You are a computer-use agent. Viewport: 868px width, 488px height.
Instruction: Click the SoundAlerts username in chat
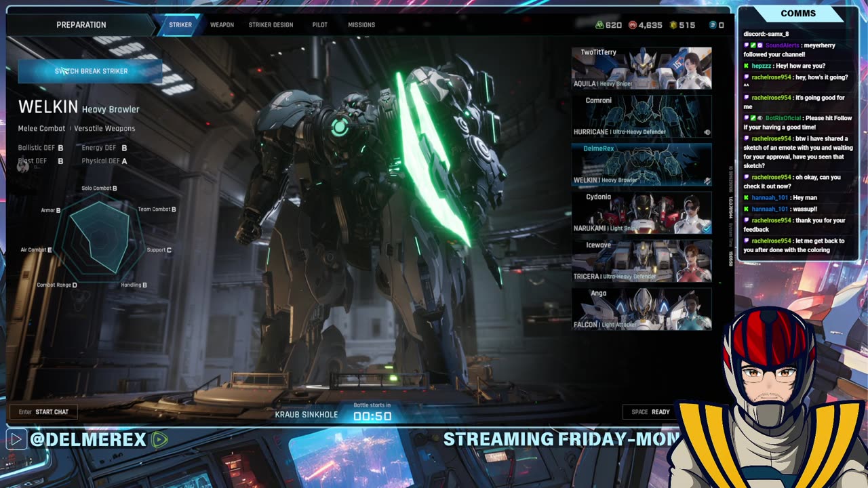coord(782,45)
